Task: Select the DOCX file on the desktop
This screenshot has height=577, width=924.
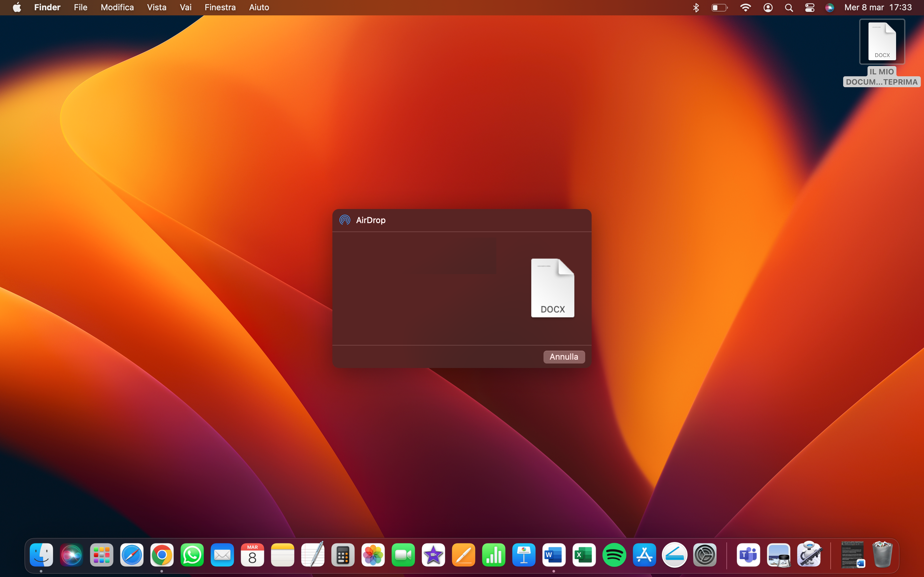Action: 882,42
